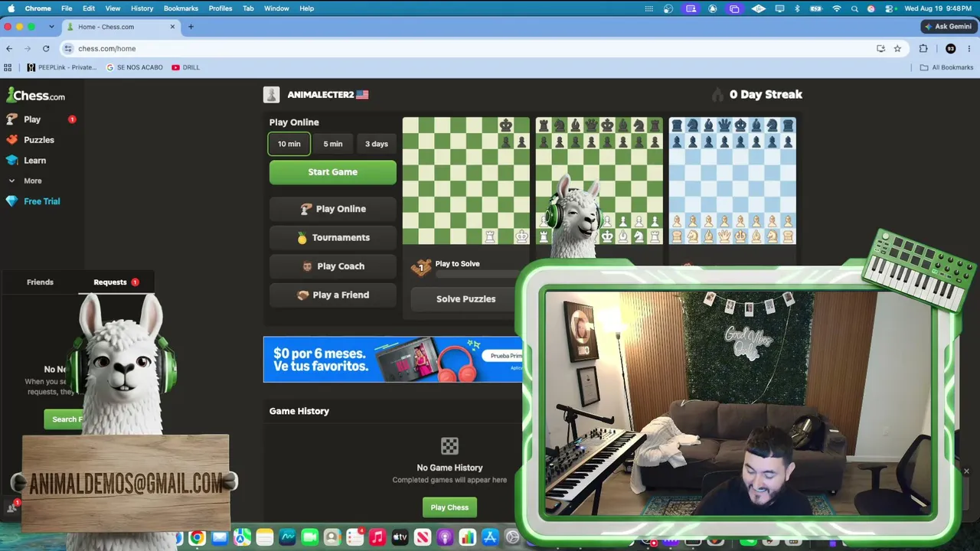The width and height of the screenshot is (980, 551).
Task: Select the 10 min time control
Action: (289, 144)
